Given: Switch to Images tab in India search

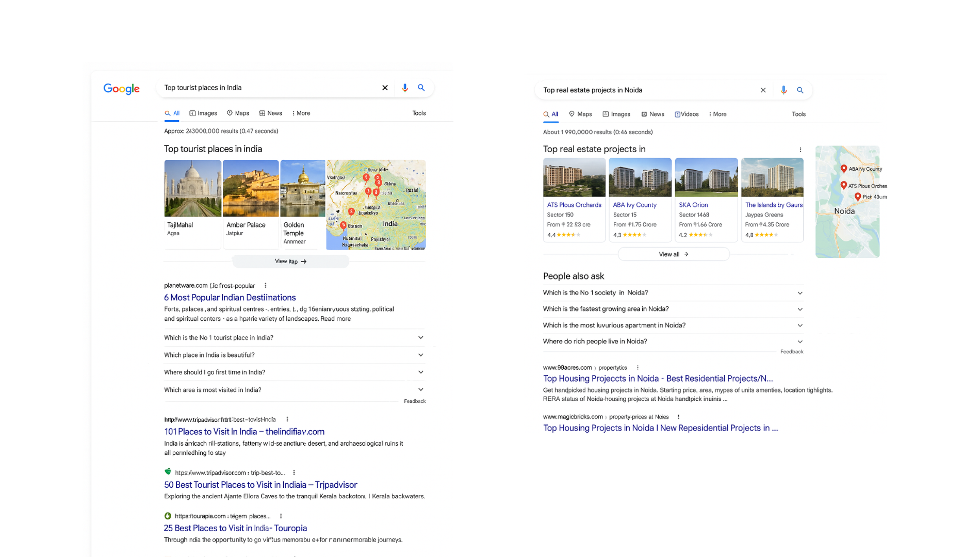Looking at the screenshot, I should tap(203, 113).
